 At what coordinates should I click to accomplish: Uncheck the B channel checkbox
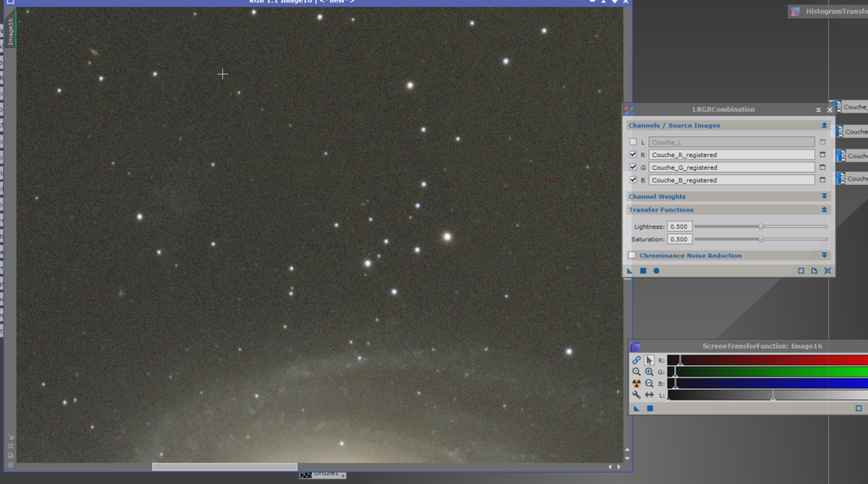[633, 180]
